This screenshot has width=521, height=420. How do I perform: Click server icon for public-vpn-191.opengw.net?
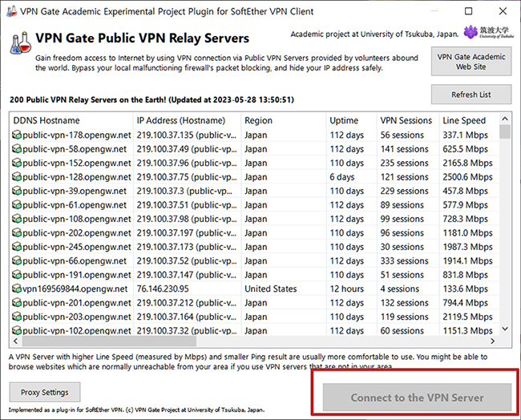tap(17, 274)
